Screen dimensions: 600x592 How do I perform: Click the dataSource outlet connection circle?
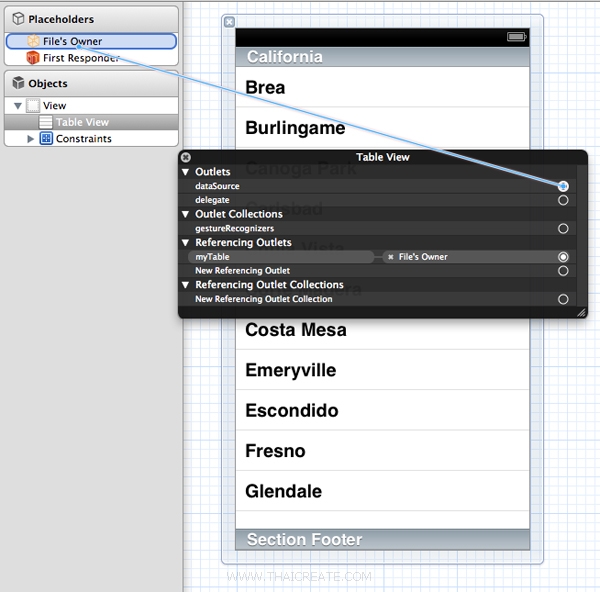tap(563, 186)
